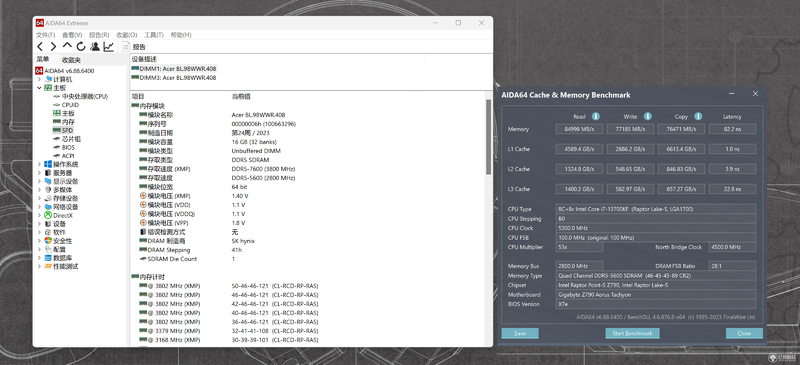Click the Memory Latency value 82.2 ns
Screen dimensions: 800x365
(x=732, y=129)
